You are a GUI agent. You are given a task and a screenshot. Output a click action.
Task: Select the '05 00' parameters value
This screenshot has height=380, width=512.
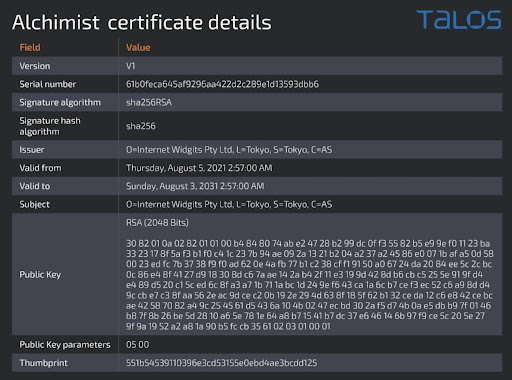(138, 345)
